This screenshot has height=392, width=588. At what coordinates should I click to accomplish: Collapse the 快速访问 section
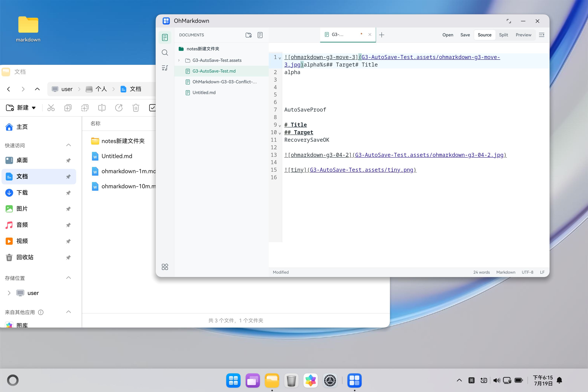point(68,145)
